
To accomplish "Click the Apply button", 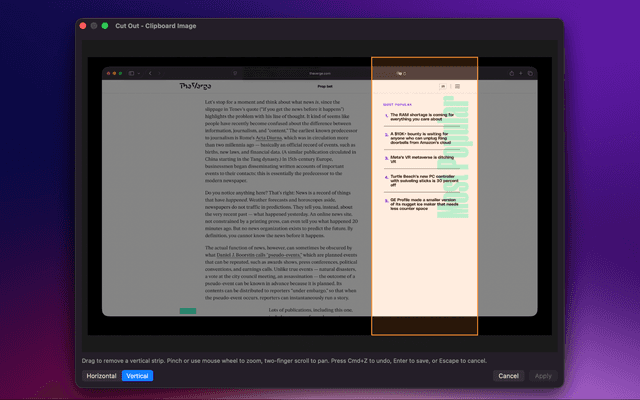I will pos(543,376).
